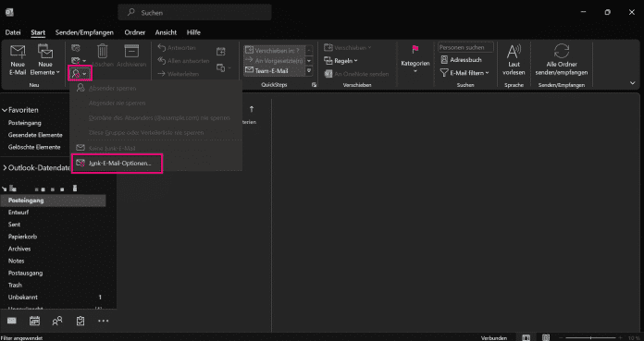Collapse the Favoriten section
Viewport: 644px width, 341px height.
pos(5,110)
